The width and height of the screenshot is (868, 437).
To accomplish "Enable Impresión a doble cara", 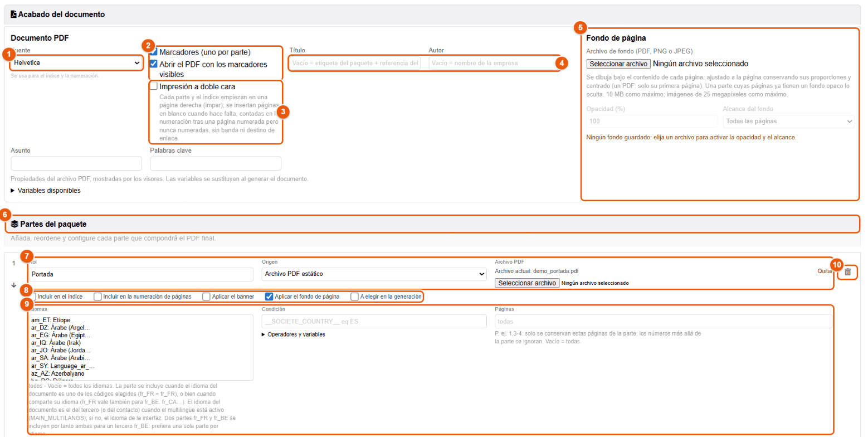I will pyautogui.click(x=153, y=86).
